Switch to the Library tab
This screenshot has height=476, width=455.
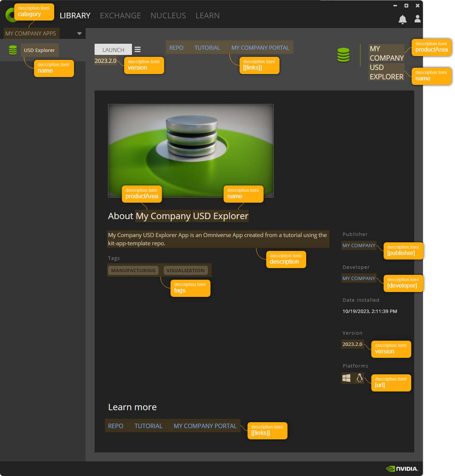coord(75,16)
